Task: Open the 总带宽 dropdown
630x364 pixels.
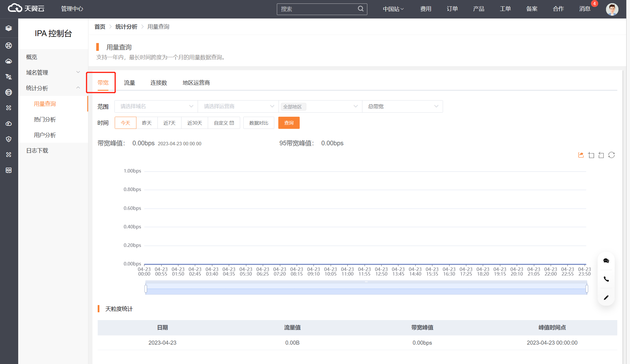Action: [x=402, y=107]
